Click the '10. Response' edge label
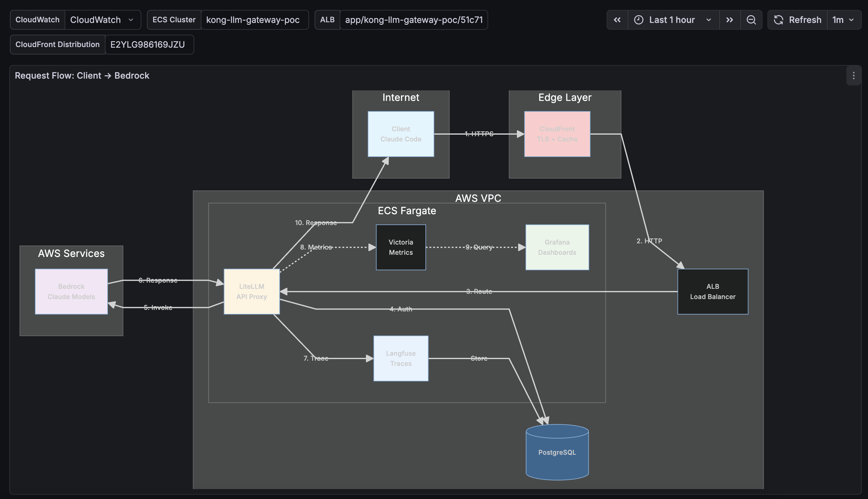This screenshot has width=868, height=499. (316, 223)
